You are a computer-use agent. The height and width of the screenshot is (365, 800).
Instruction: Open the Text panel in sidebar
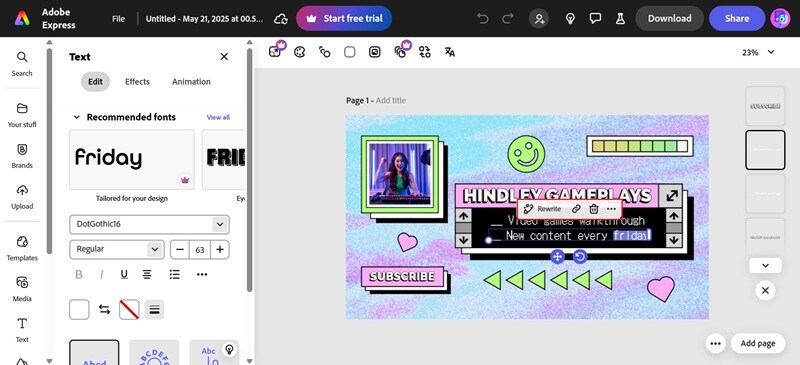(22, 330)
